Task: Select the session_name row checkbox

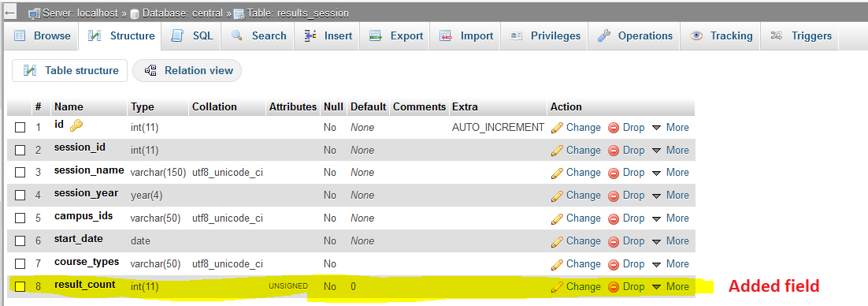Action: (x=20, y=173)
